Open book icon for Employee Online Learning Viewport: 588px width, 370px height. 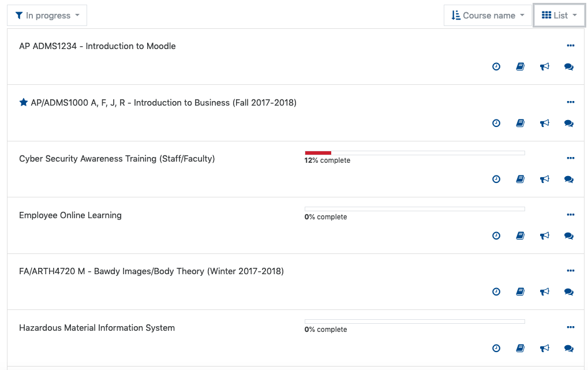pyautogui.click(x=520, y=236)
